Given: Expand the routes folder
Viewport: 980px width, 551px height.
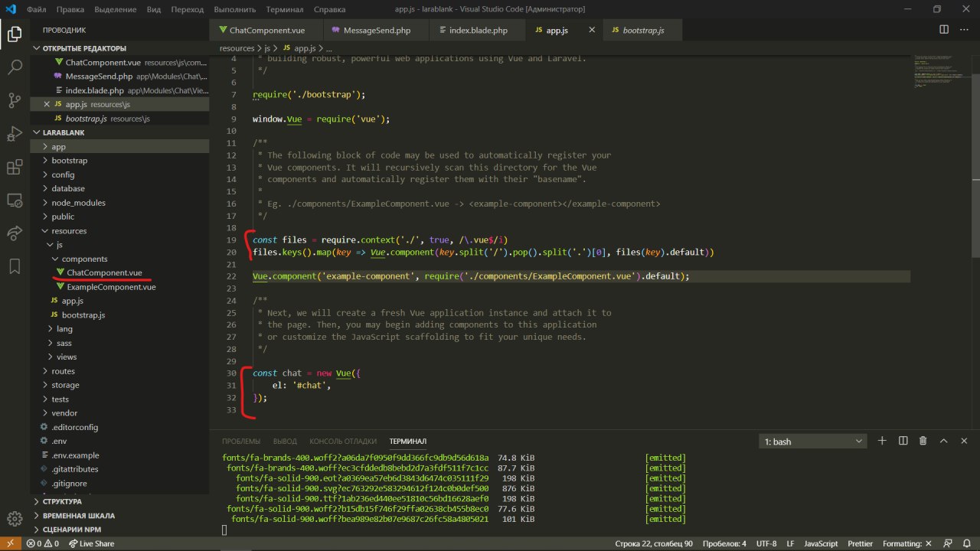Looking at the screenshot, I should click(119, 371).
